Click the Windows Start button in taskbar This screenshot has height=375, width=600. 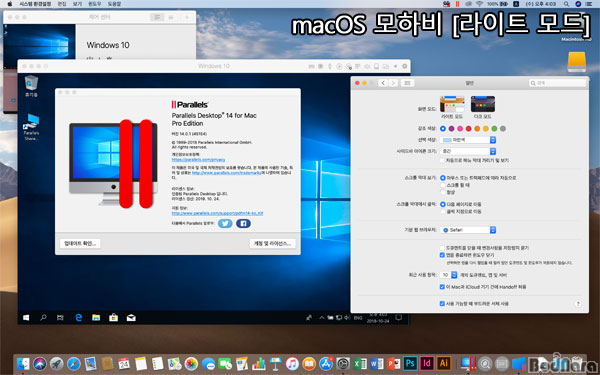click(26, 318)
